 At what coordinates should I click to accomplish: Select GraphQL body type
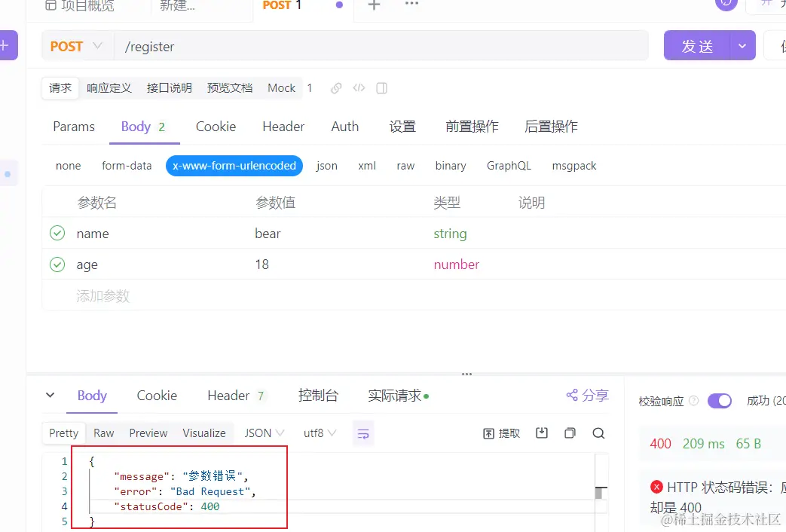tap(509, 166)
